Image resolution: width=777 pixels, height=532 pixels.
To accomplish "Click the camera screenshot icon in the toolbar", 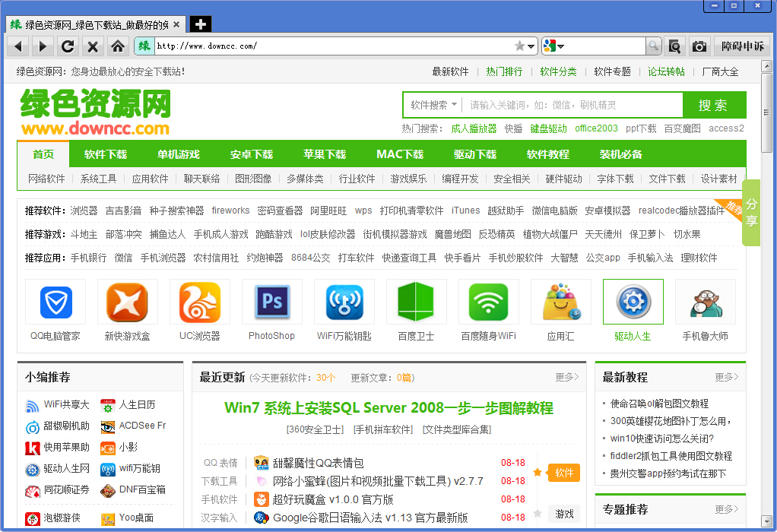I will (x=699, y=46).
